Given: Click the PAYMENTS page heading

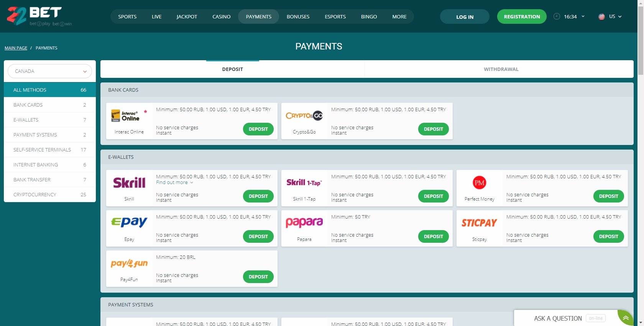Looking at the screenshot, I should 319,46.
